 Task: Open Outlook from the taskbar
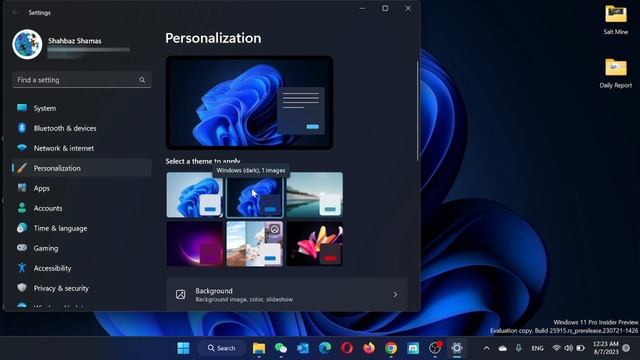pyautogui.click(x=303, y=348)
